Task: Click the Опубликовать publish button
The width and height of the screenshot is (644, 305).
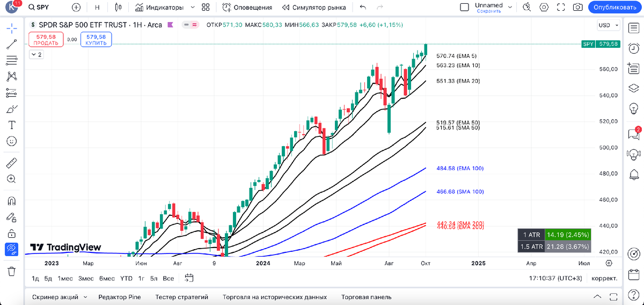Action: tap(615, 8)
